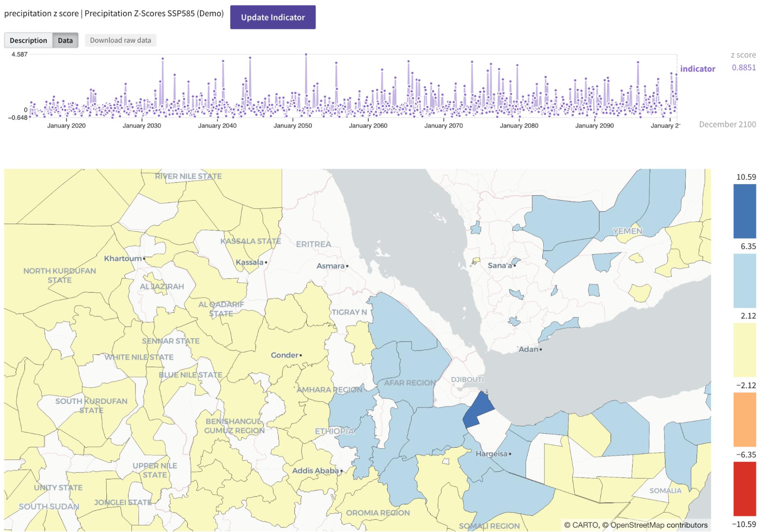Click the Asmara city label

331,266
